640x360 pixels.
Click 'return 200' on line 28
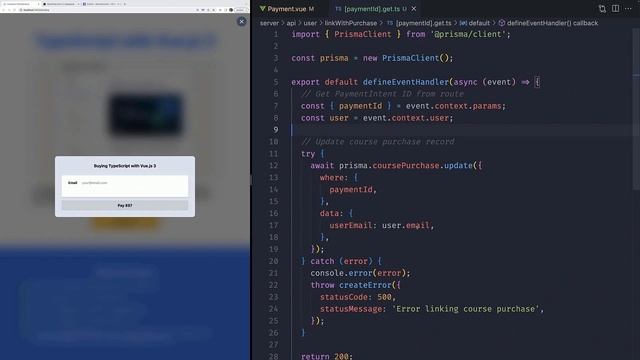(x=325, y=356)
